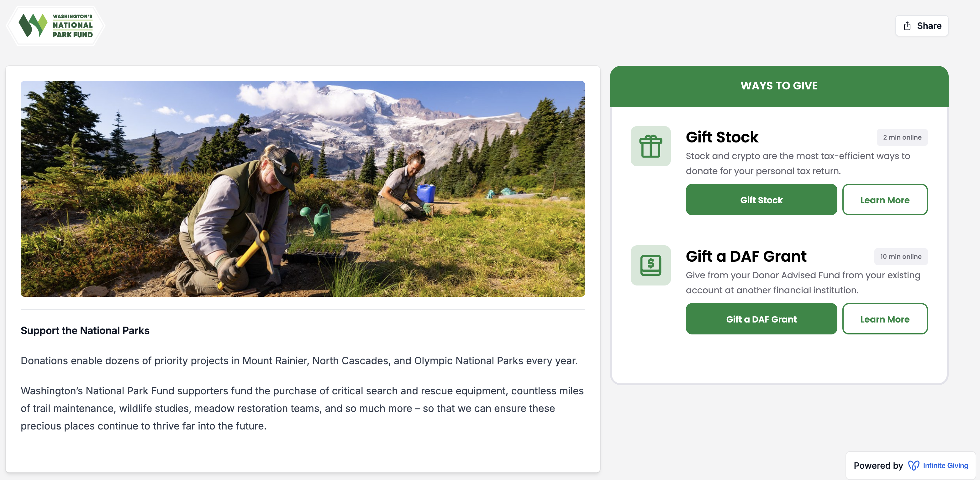Click the green Gift Stock button

[x=761, y=200]
